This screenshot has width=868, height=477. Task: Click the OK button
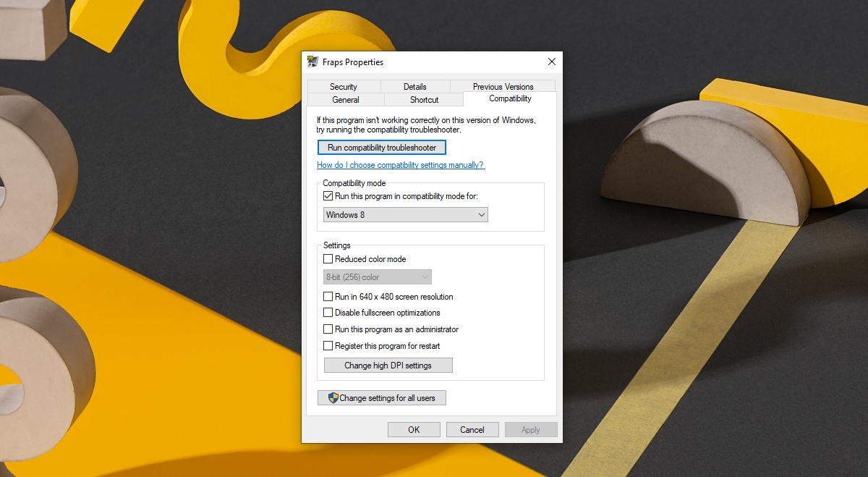coord(414,430)
